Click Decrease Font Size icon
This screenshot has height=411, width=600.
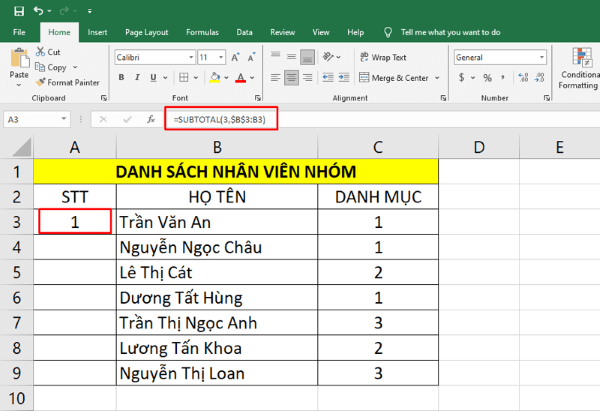click(x=251, y=57)
